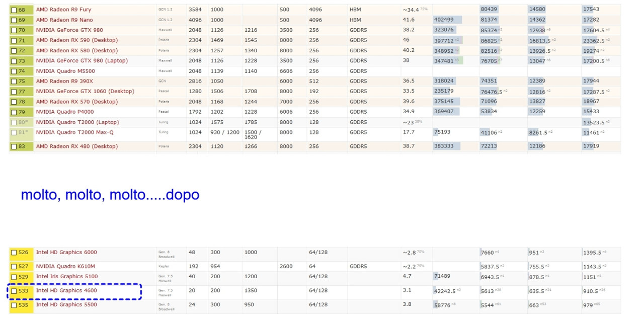Open Intel HD Graphics 6000 link
The height and width of the screenshot is (322, 644).
pyautogui.click(x=66, y=252)
